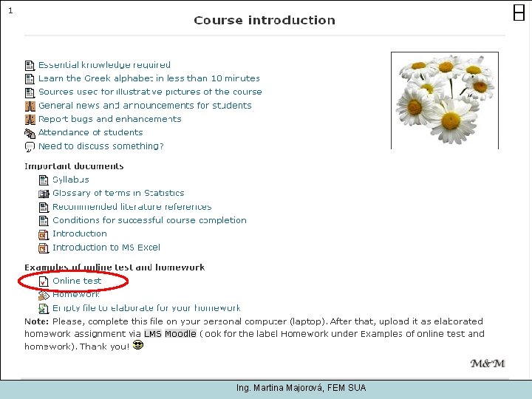Open Introduction to MS Excel link

tap(106, 248)
